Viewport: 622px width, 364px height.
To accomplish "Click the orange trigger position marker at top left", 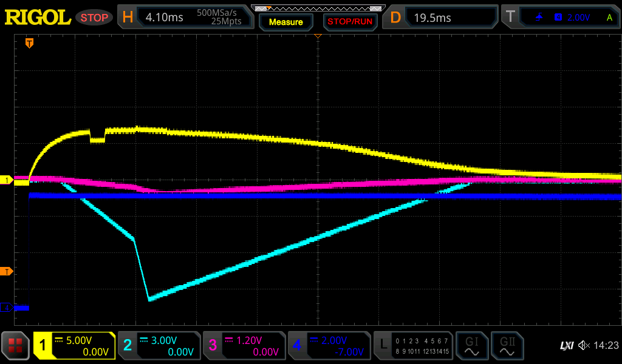I will 29,43.
